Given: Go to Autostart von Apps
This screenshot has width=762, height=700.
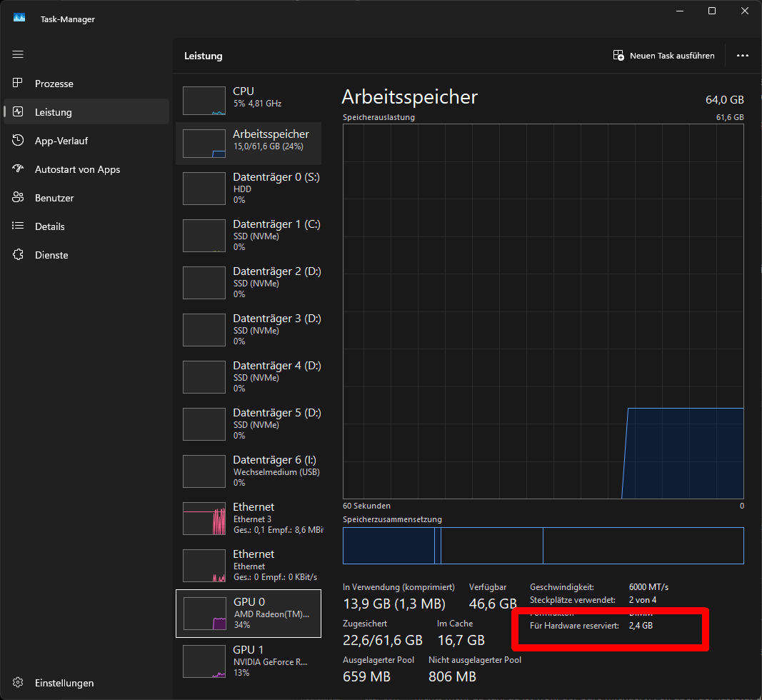Looking at the screenshot, I should [x=86, y=169].
